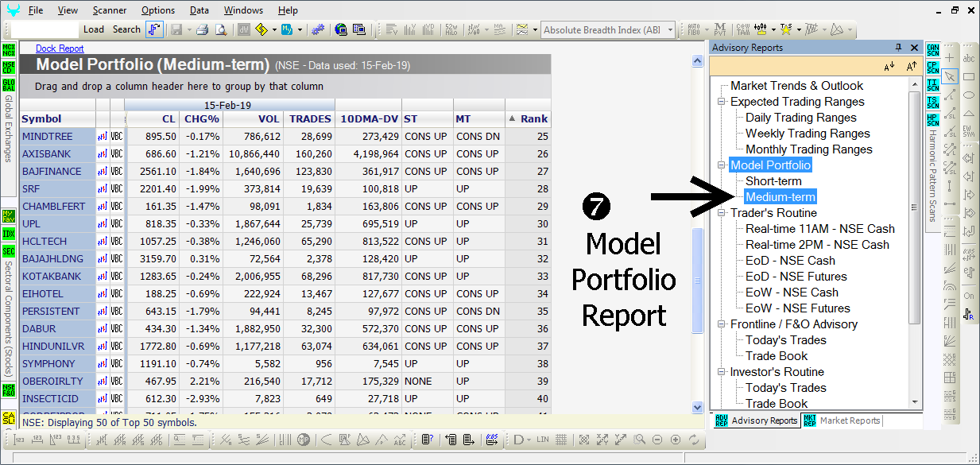Select the HINDUNILVR symbol cell
980x465 pixels.
57,347
